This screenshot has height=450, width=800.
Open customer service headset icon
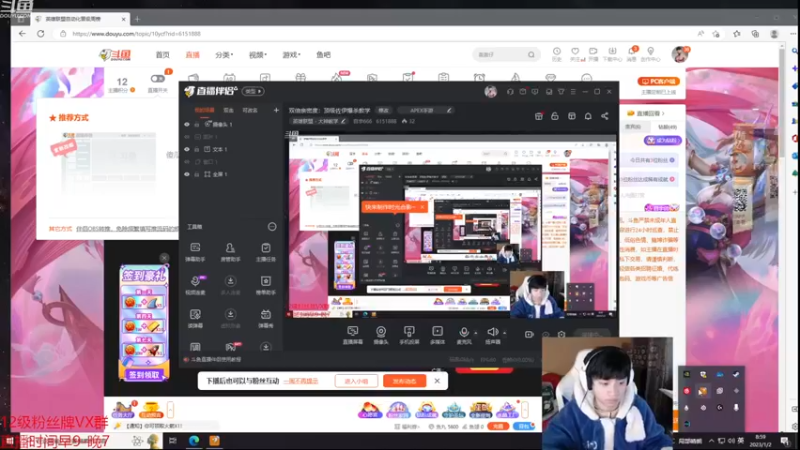pos(510,92)
